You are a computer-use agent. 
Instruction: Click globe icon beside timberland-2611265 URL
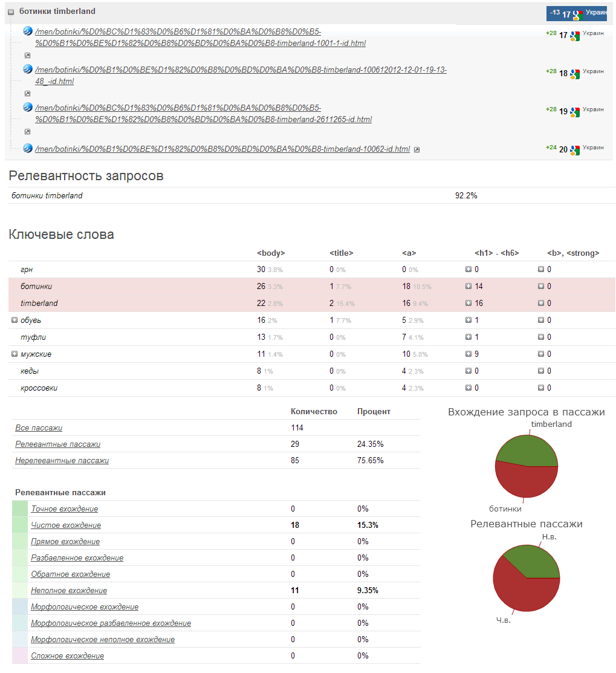[28, 107]
